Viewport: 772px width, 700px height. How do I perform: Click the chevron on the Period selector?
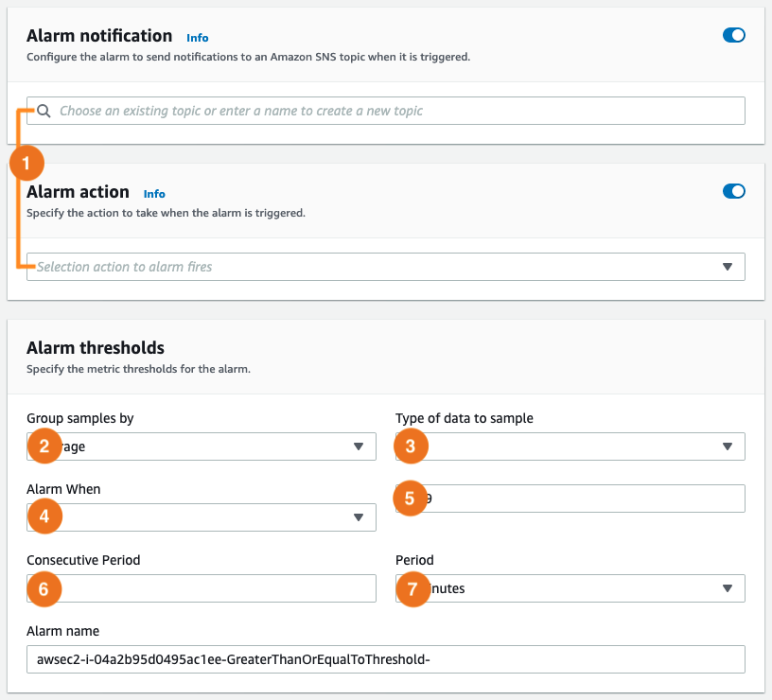click(728, 587)
